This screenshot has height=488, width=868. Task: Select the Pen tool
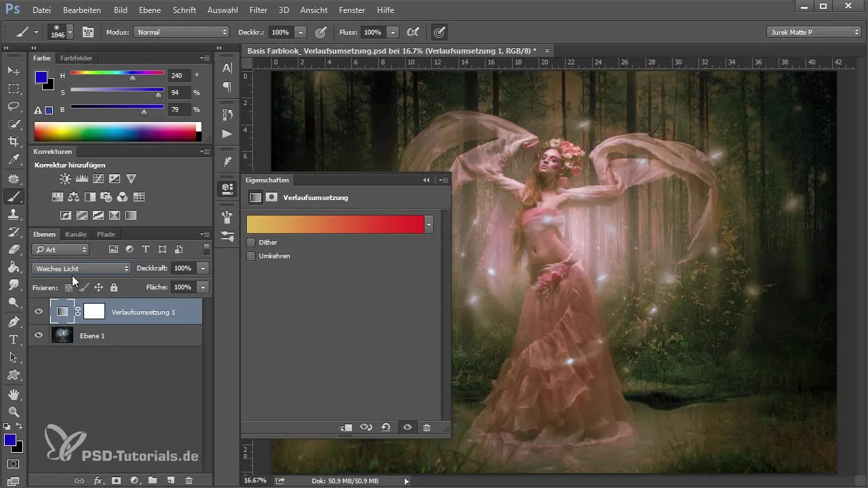[x=14, y=321]
